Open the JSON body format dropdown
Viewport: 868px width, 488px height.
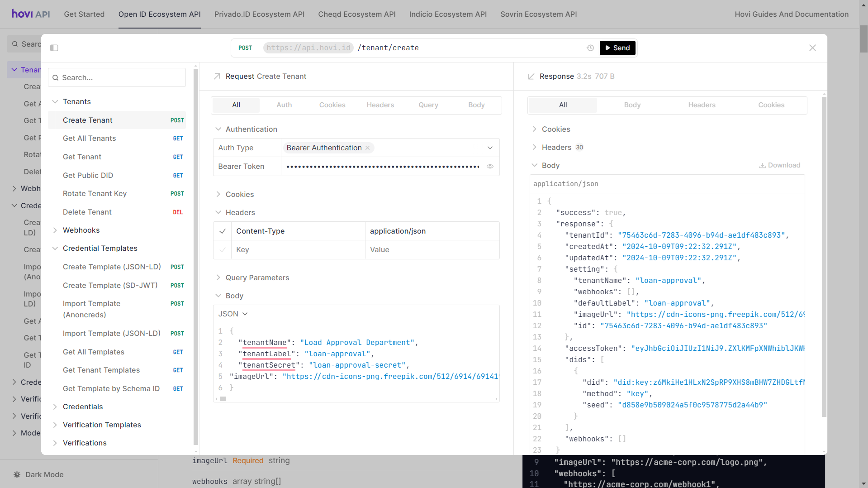pyautogui.click(x=233, y=314)
